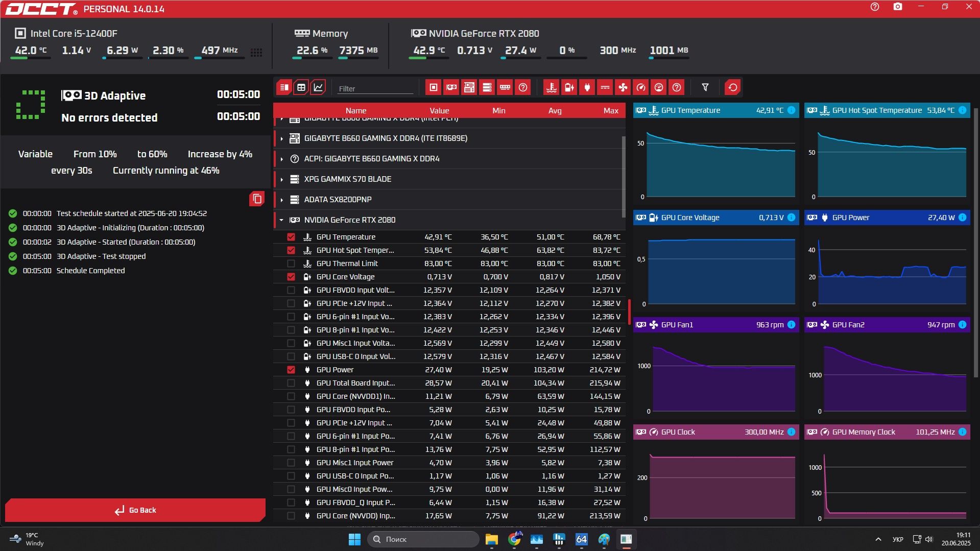Toggle the current sensor type filter
Screen dimensions: 980x551
(x=605, y=87)
